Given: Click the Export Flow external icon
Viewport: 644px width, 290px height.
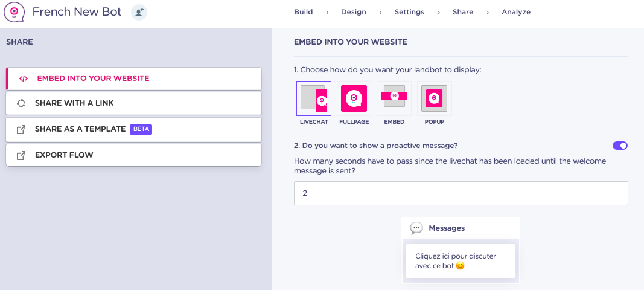Looking at the screenshot, I should coord(21,155).
